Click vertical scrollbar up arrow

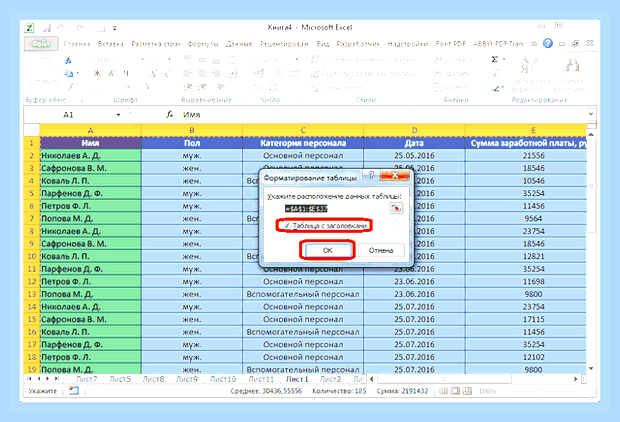click(x=591, y=135)
